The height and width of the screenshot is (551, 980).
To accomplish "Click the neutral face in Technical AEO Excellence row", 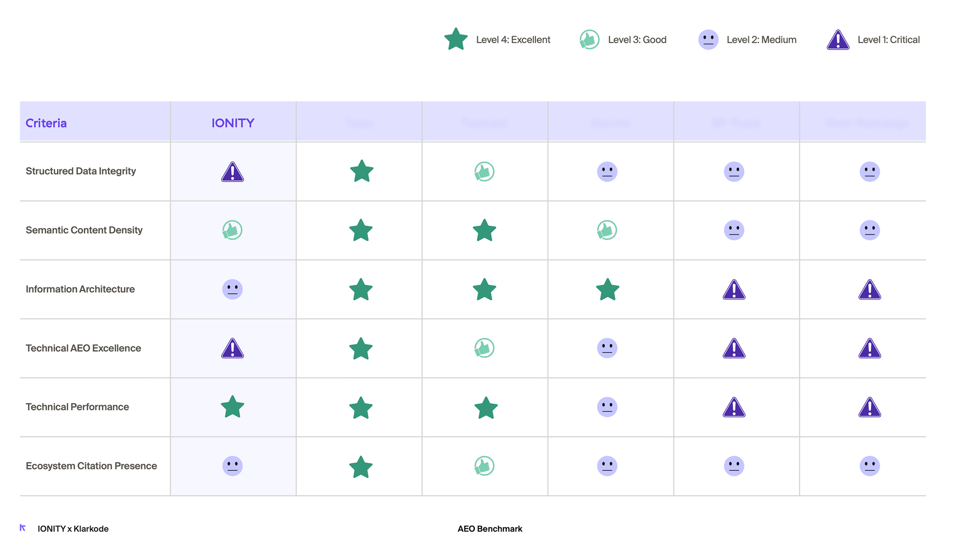I will (x=607, y=348).
